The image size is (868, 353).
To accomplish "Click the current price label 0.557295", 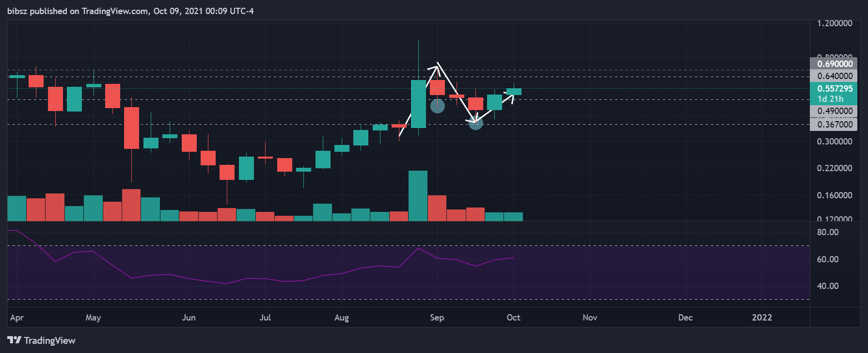I will pos(835,89).
